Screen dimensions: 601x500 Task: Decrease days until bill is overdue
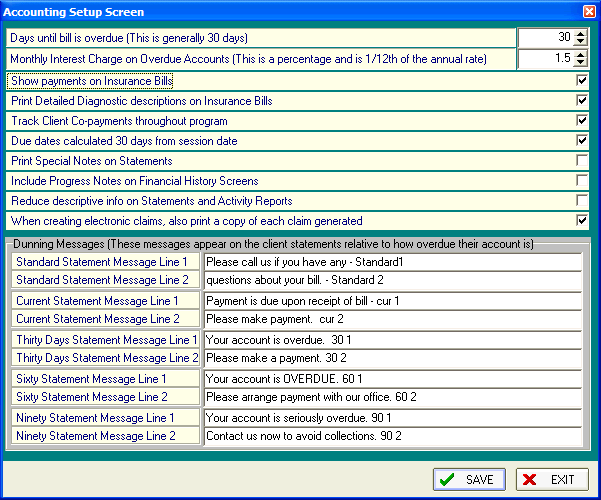[581, 43]
